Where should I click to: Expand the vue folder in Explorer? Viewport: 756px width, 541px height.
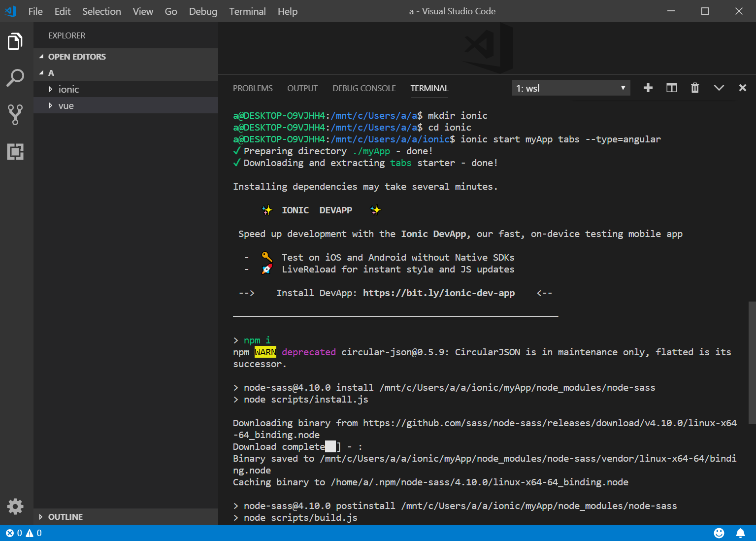tap(66, 105)
